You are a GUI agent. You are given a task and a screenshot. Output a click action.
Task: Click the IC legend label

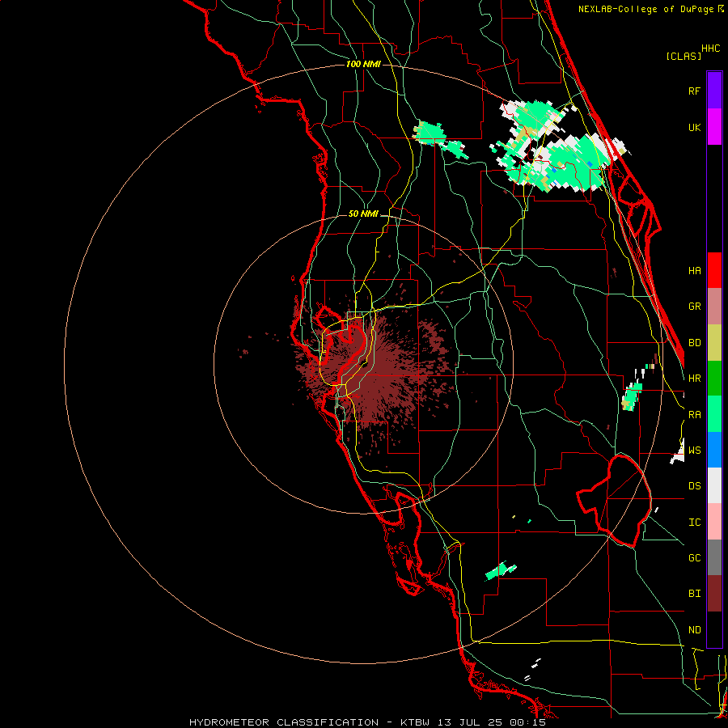click(694, 523)
